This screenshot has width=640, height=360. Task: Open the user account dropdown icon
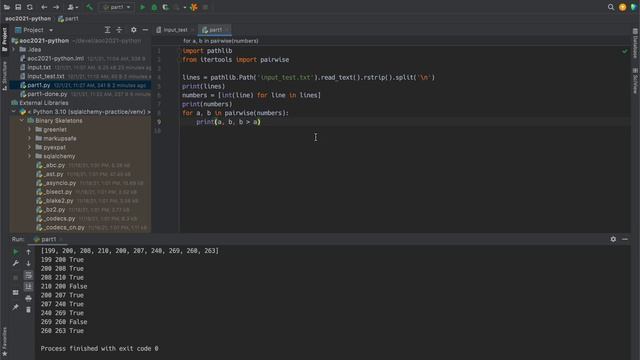click(73, 7)
